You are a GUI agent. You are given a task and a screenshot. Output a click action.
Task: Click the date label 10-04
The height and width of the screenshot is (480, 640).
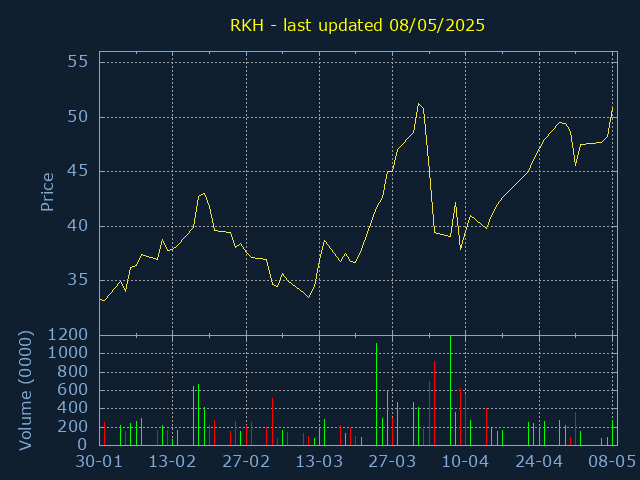[x=465, y=462]
